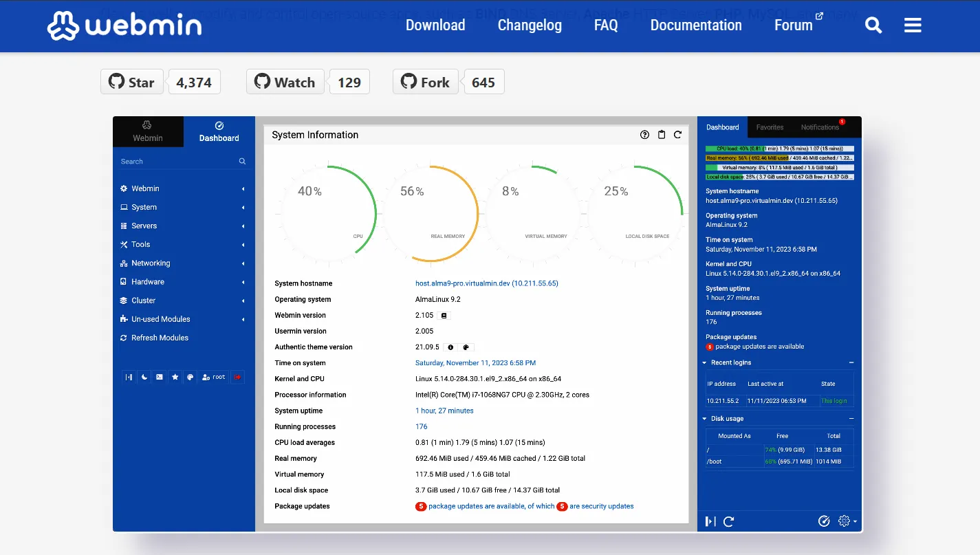Click the GitHub Watch button
Viewport: 980px width, 555px height.
285,82
